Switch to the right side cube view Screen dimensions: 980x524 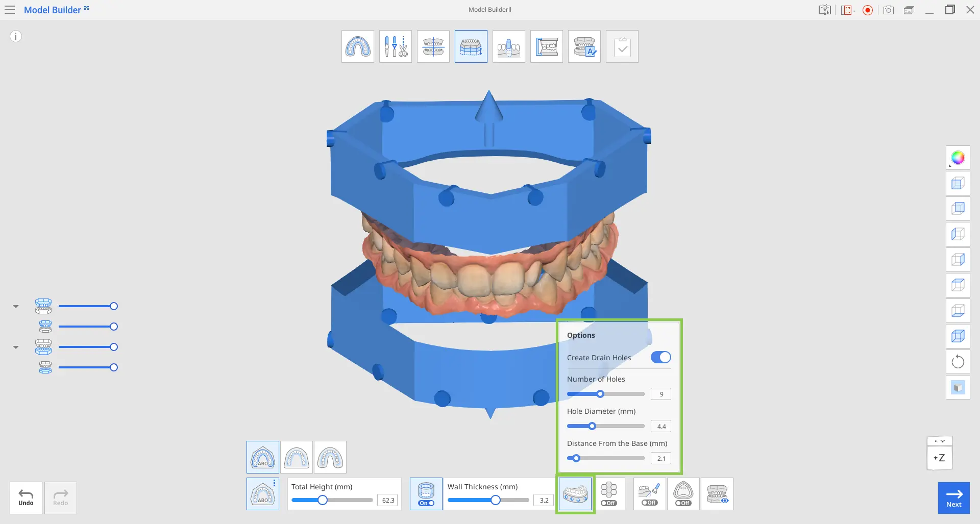point(958,260)
